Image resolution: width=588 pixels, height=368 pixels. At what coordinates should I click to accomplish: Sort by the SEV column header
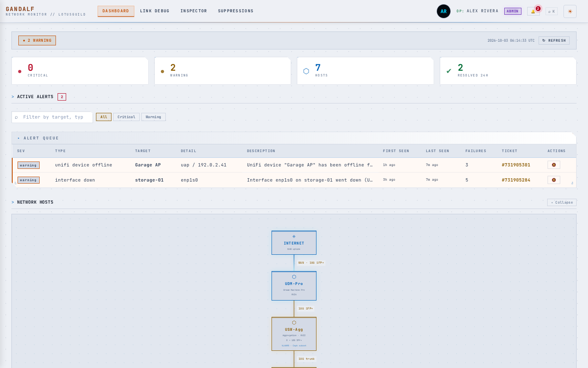click(x=21, y=151)
